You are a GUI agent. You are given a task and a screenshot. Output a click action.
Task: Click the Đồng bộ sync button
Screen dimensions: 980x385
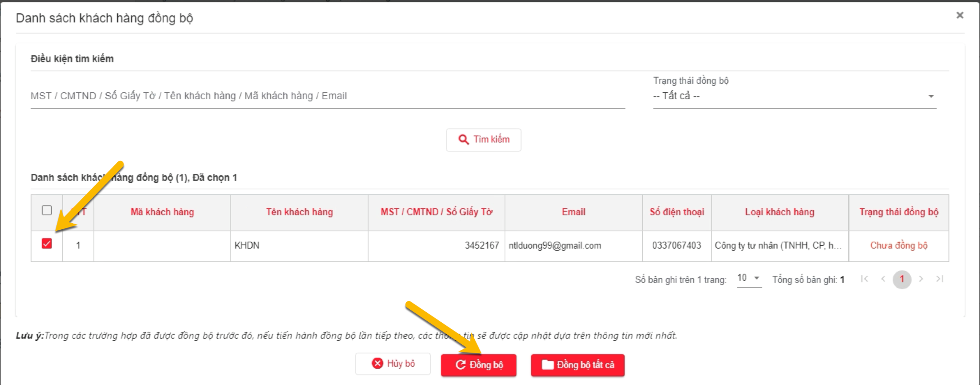(479, 365)
